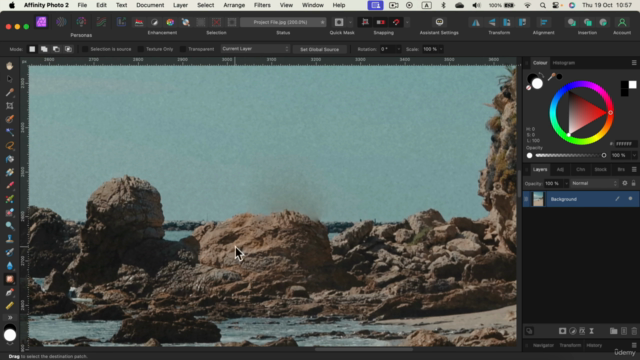
Task: Set patch mode to New
Action: (32, 49)
